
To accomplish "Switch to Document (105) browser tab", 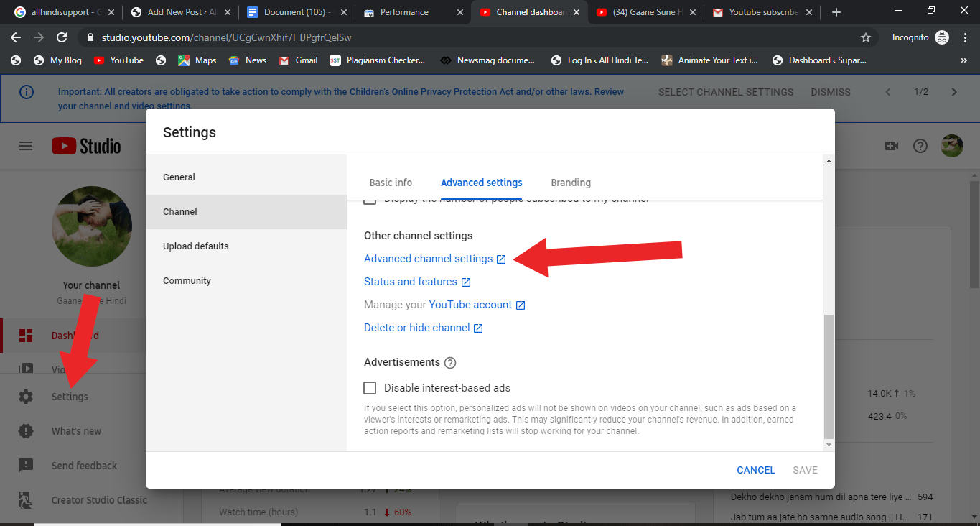I will [x=296, y=12].
